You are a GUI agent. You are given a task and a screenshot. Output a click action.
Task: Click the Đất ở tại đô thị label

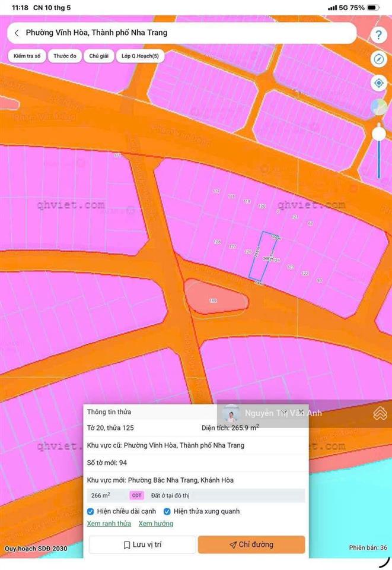point(170,495)
